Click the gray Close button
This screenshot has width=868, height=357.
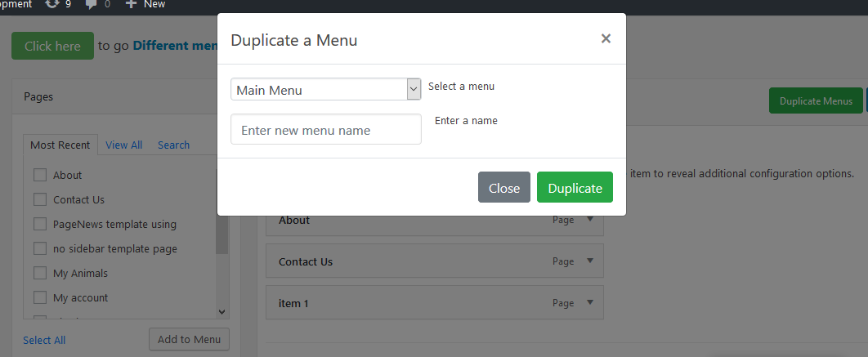[x=503, y=187]
